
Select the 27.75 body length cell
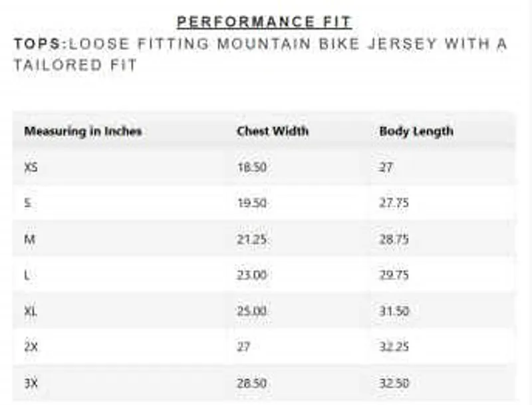click(x=394, y=203)
